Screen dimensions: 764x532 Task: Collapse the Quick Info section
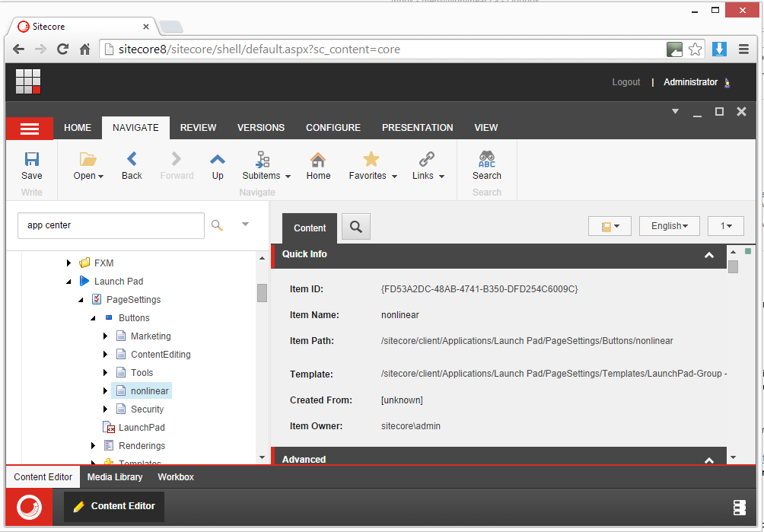click(709, 255)
